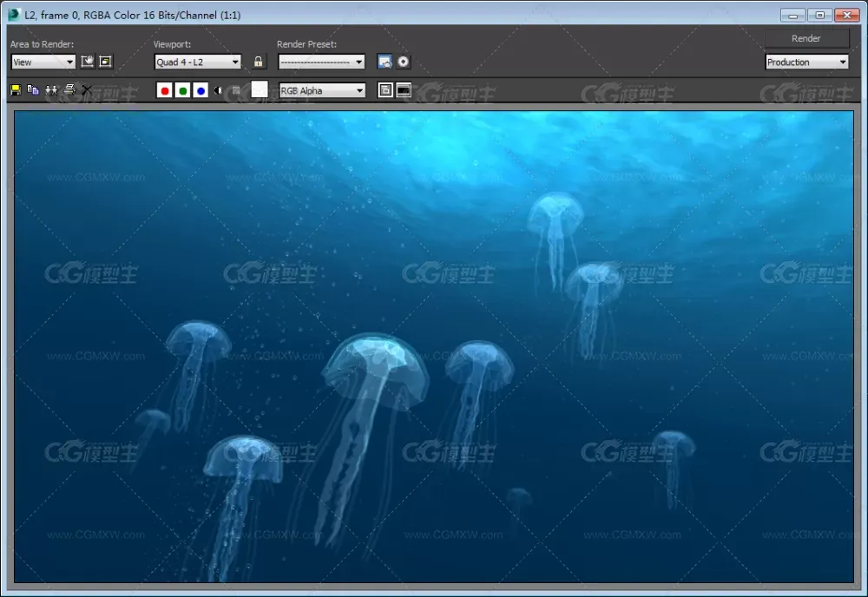Image resolution: width=868 pixels, height=597 pixels.
Task: Close the rendered frame window
Action: click(847, 16)
